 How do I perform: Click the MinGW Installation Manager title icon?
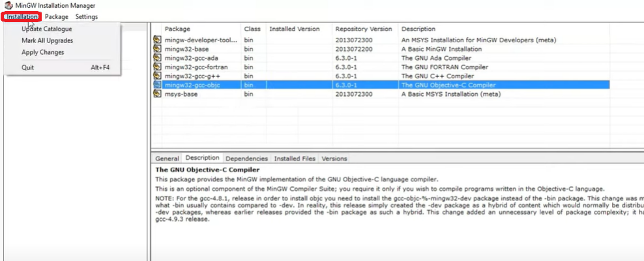[8, 6]
